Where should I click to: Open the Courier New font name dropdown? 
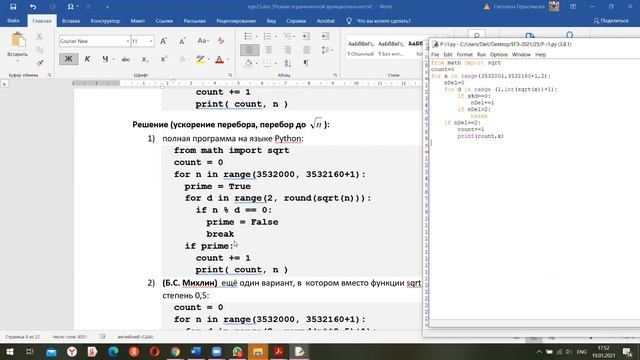tap(127, 41)
